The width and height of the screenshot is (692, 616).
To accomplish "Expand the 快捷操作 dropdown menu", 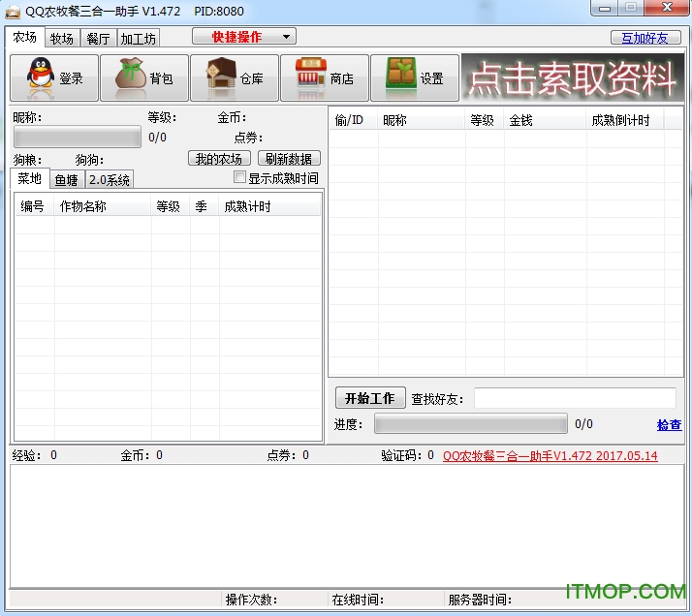I will (x=244, y=37).
